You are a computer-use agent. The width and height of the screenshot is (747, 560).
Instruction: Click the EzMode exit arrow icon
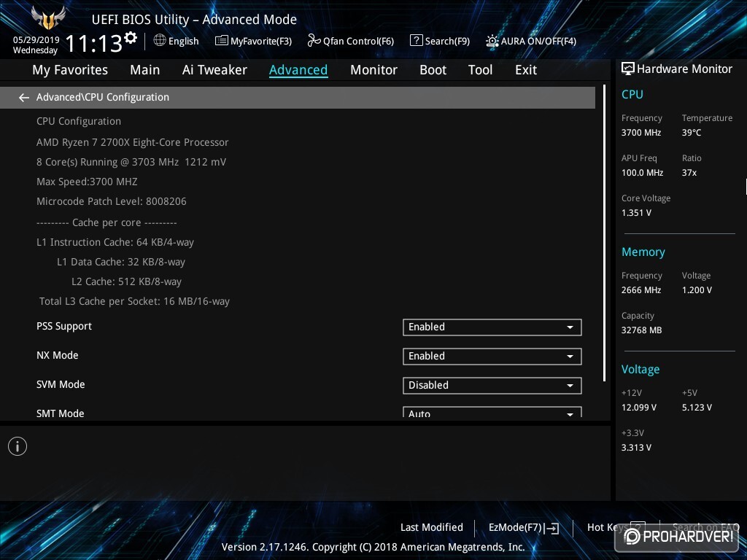pyautogui.click(x=551, y=528)
